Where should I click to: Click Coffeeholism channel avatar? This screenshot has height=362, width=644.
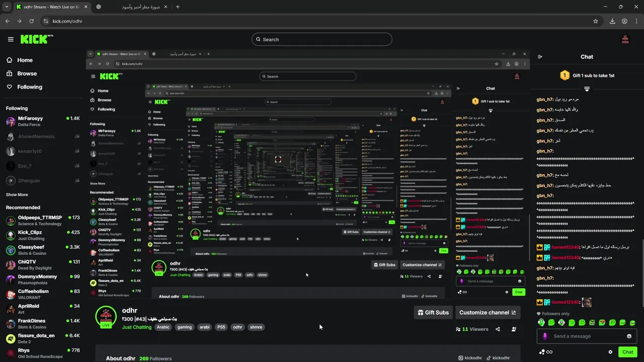[11, 294]
